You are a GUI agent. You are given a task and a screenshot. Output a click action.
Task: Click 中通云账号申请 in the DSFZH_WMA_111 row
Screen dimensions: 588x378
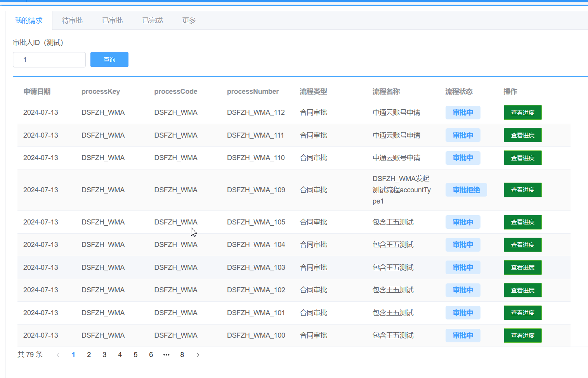point(396,135)
